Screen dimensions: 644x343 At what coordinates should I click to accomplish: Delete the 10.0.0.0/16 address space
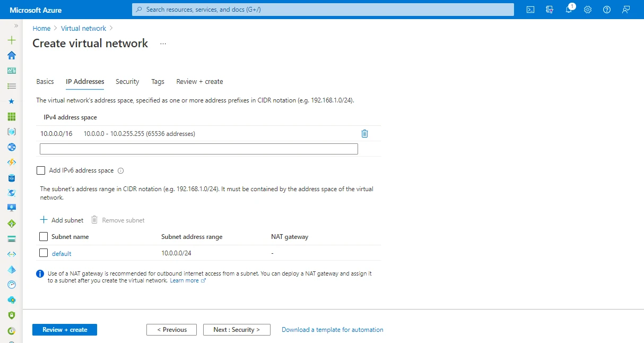click(x=364, y=134)
